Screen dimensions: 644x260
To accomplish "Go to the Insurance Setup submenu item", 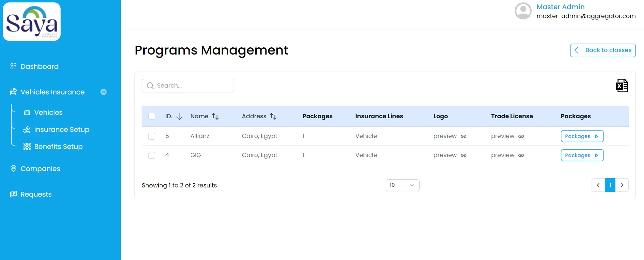I will pos(62,129).
